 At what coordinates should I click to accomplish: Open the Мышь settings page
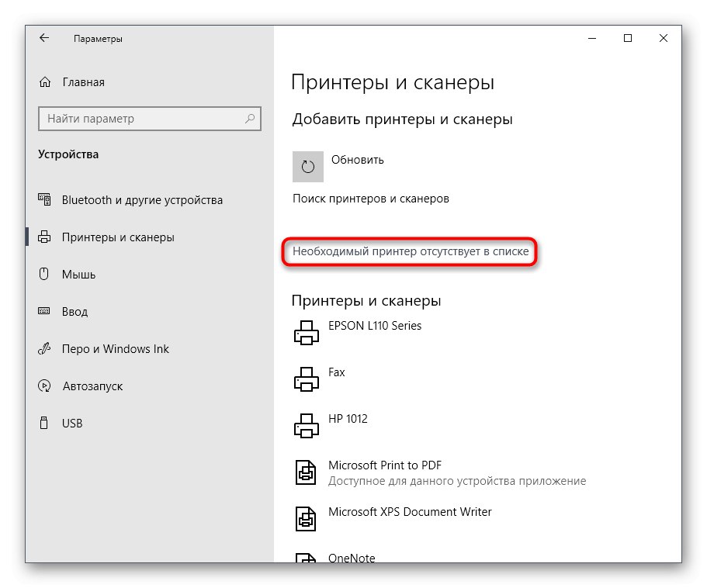click(x=78, y=275)
